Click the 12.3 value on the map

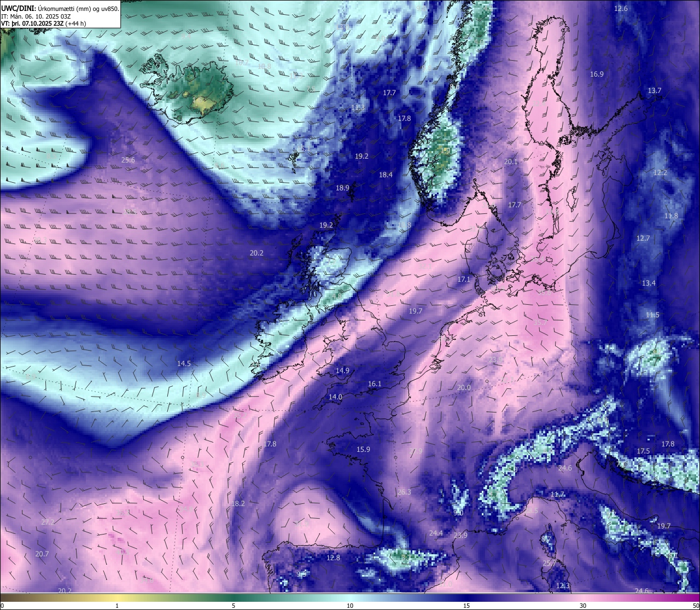tap(563, 586)
